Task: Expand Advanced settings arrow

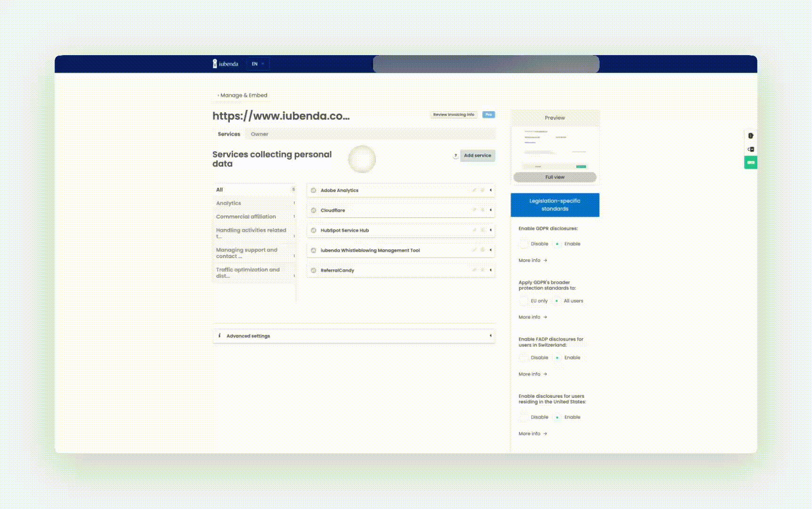Action: click(491, 336)
